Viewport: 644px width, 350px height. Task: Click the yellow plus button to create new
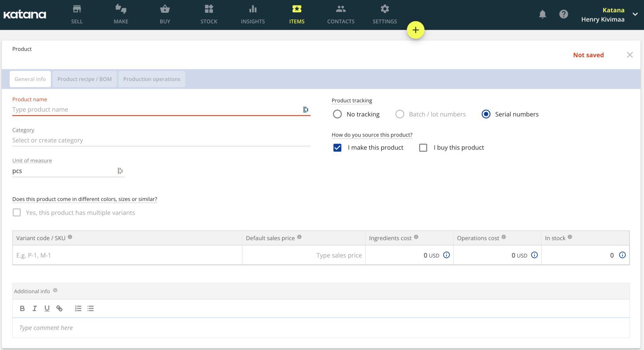[415, 30]
